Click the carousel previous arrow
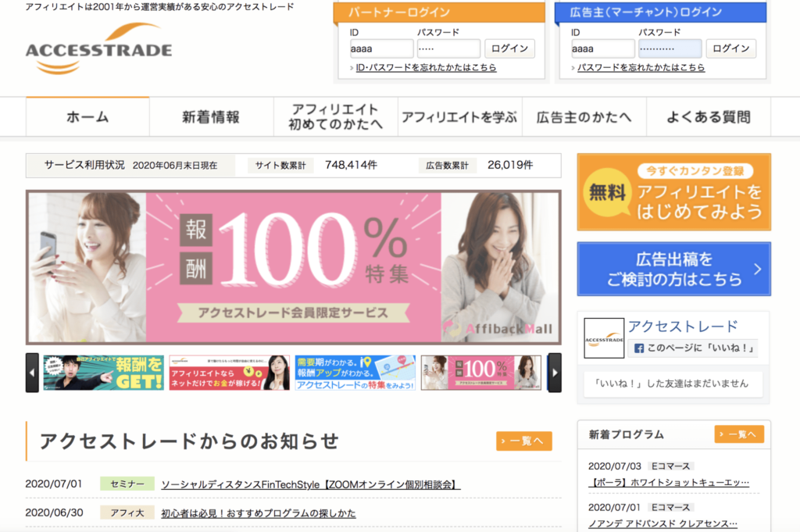800x532 pixels. coord(32,373)
